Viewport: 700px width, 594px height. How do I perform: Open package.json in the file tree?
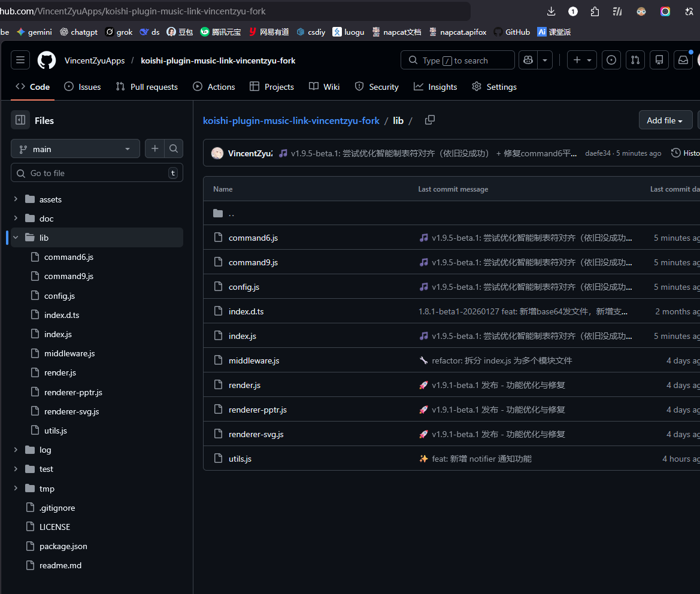(x=63, y=546)
